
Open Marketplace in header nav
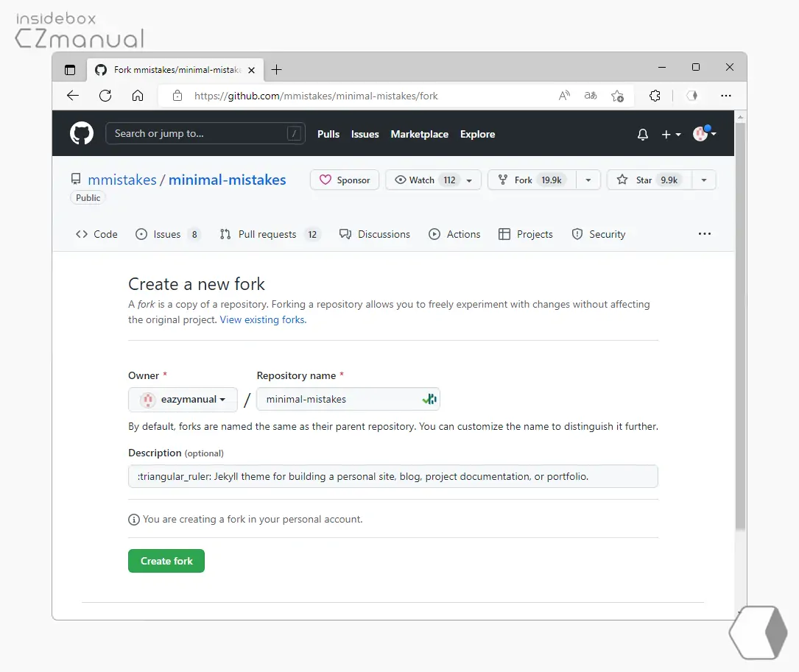click(419, 135)
